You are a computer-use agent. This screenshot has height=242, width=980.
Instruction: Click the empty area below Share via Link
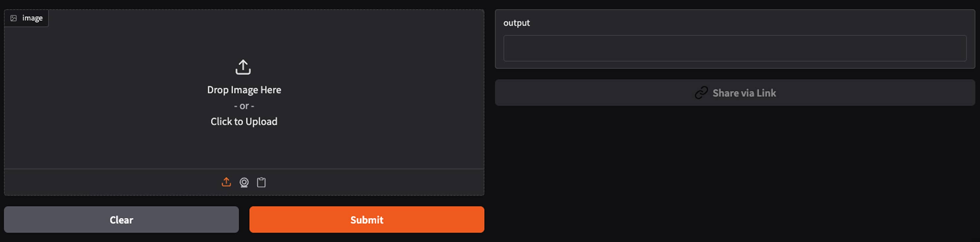pos(734,172)
